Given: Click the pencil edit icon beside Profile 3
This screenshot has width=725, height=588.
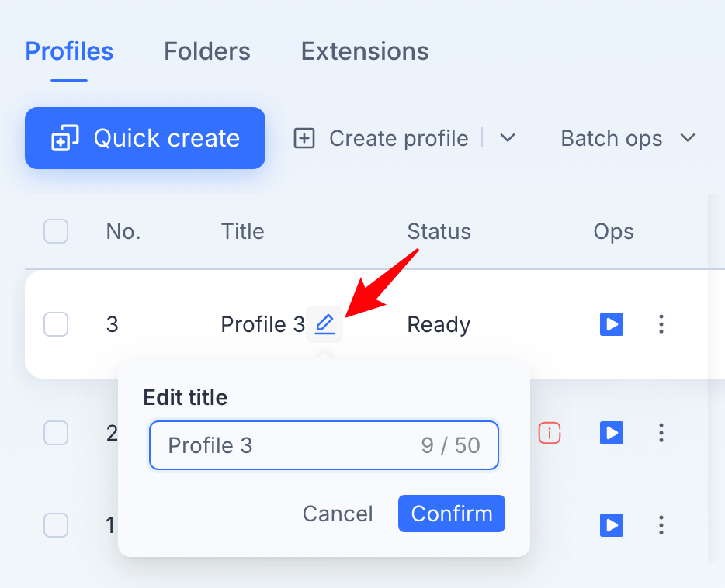Looking at the screenshot, I should (324, 324).
